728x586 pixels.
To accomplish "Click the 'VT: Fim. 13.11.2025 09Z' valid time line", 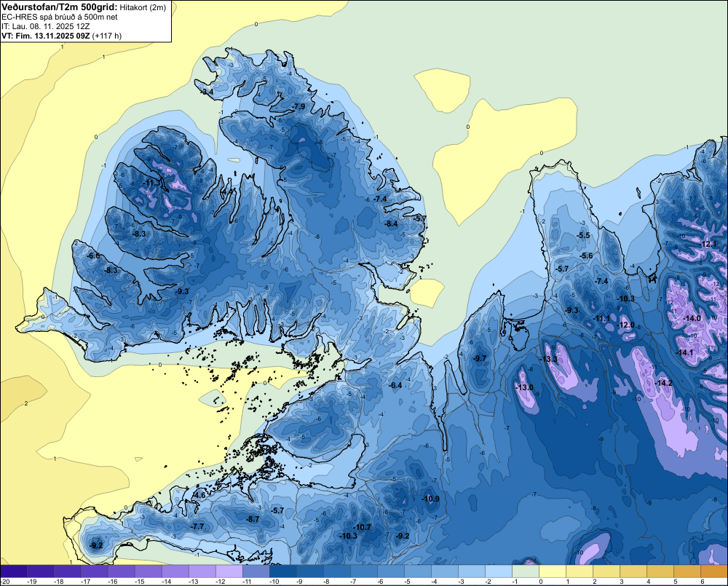I will click(x=46, y=36).
